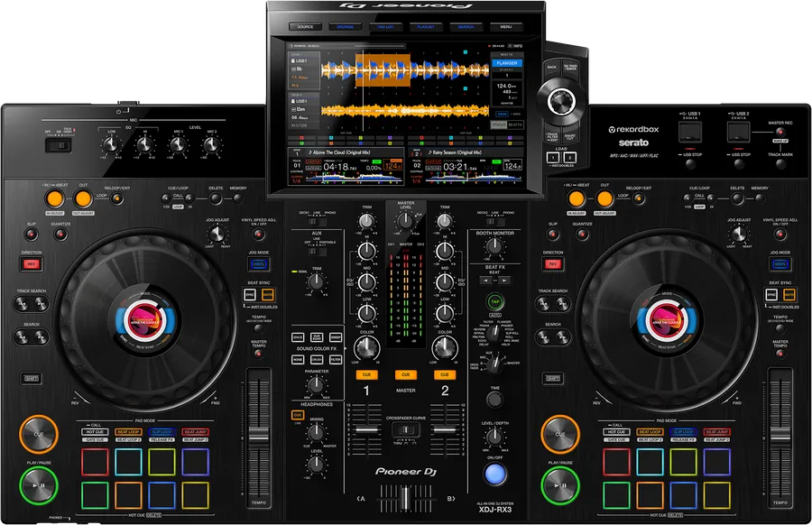Tap INFO on the touchscreen
The height and width of the screenshot is (525, 812).
tap(516, 46)
